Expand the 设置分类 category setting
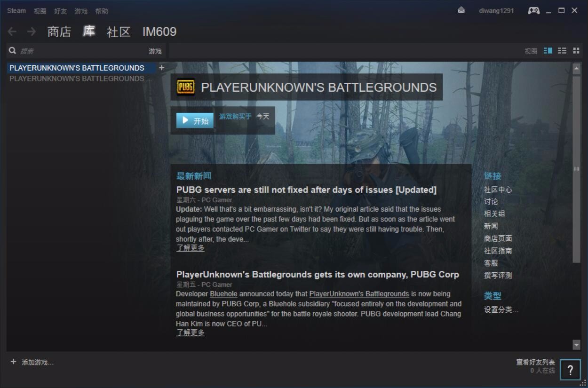This screenshot has height=388, width=588. pyautogui.click(x=501, y=309)
